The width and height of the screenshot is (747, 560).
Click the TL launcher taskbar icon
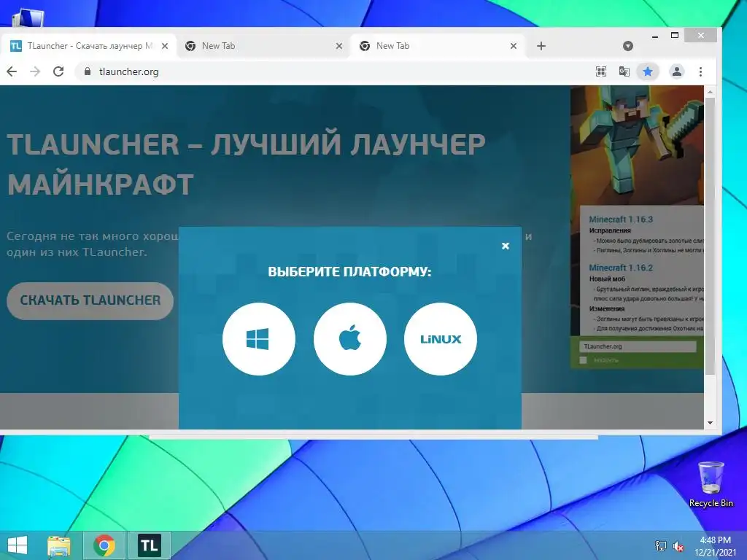pos(150,545)
